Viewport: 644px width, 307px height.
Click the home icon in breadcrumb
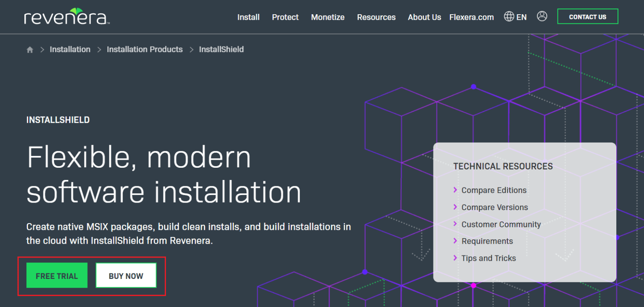tap(30, 49)
